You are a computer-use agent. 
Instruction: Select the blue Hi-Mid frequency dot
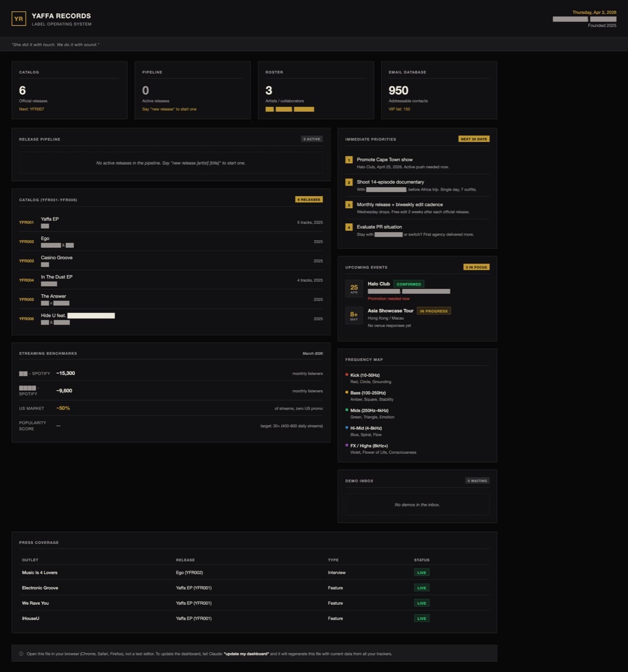click(347, 428)
